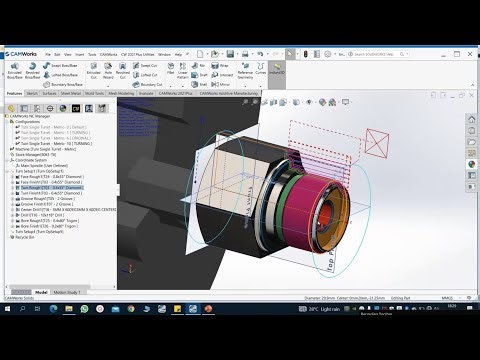
Task: Choose the Boundary Cut command
Action: [x=147, y=85]
